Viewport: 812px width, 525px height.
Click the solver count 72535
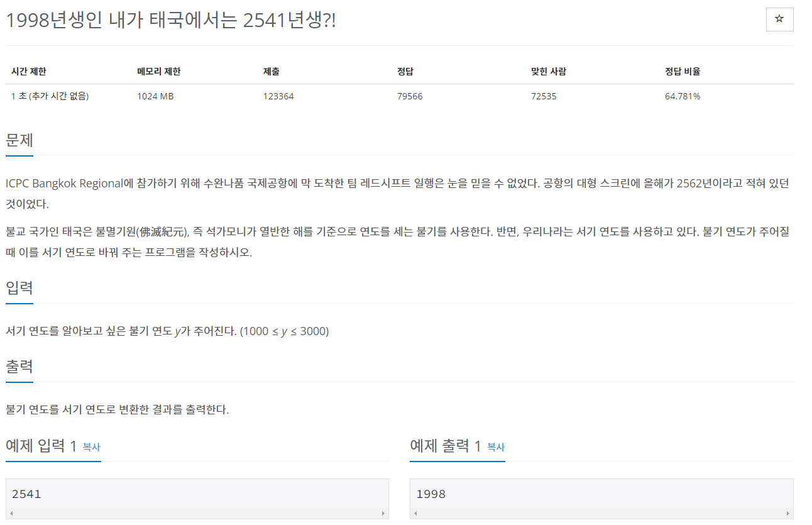pos(544,96)
